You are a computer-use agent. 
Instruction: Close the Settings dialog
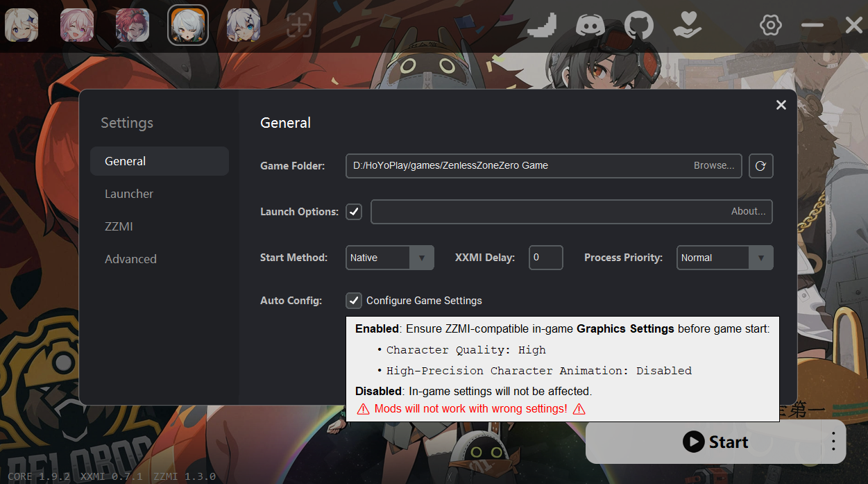click(781, 105)
